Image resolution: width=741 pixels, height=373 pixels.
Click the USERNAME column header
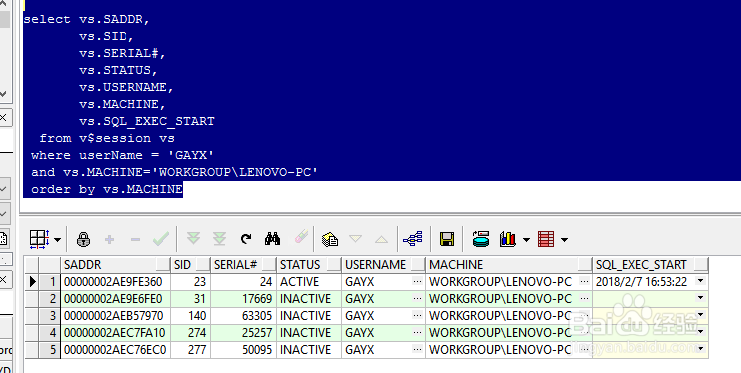383,265
